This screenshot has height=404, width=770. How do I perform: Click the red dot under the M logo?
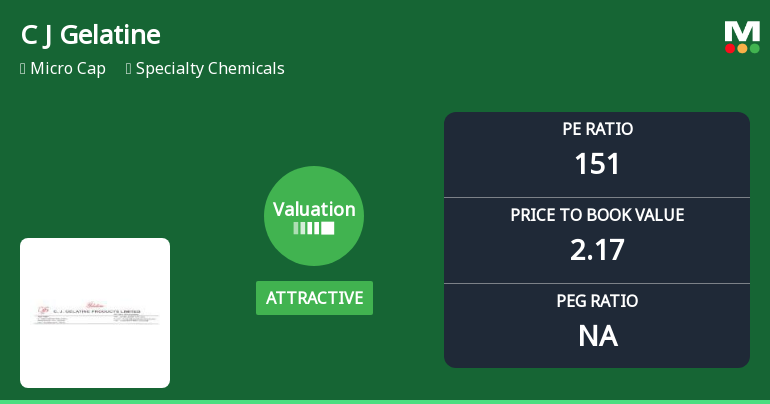[731, 48]
